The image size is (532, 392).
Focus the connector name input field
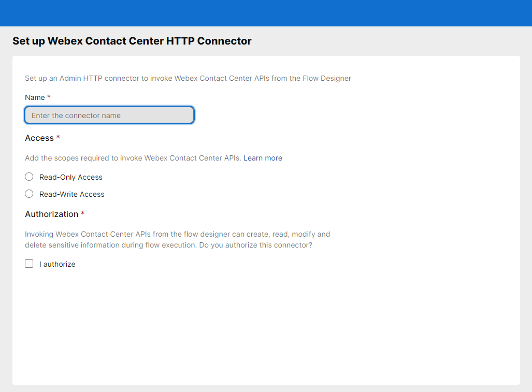tap(109, 115)
